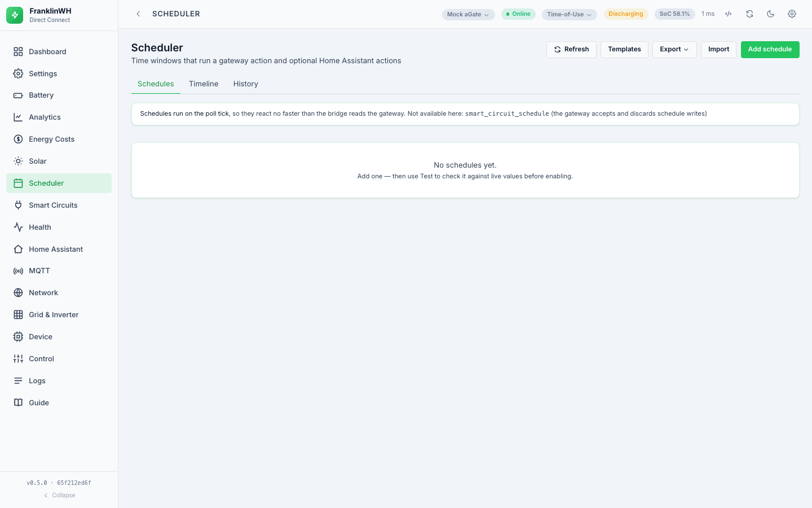
Task: Click the Control sliders icon
Action: (18, 359)
